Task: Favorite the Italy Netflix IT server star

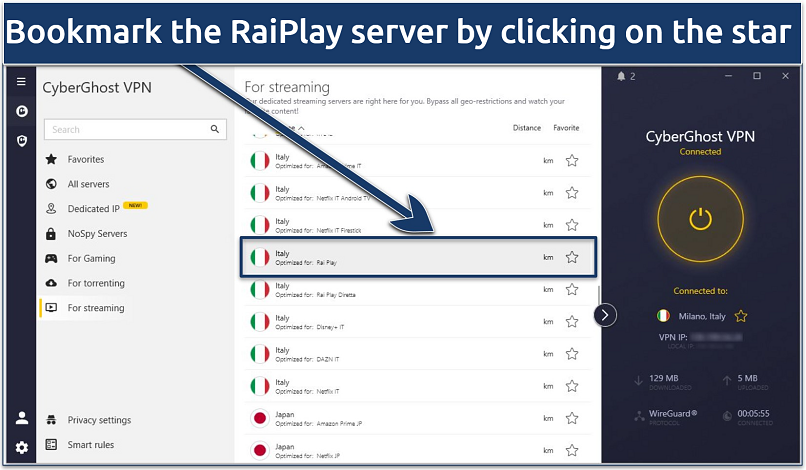Action: point(572,386)
